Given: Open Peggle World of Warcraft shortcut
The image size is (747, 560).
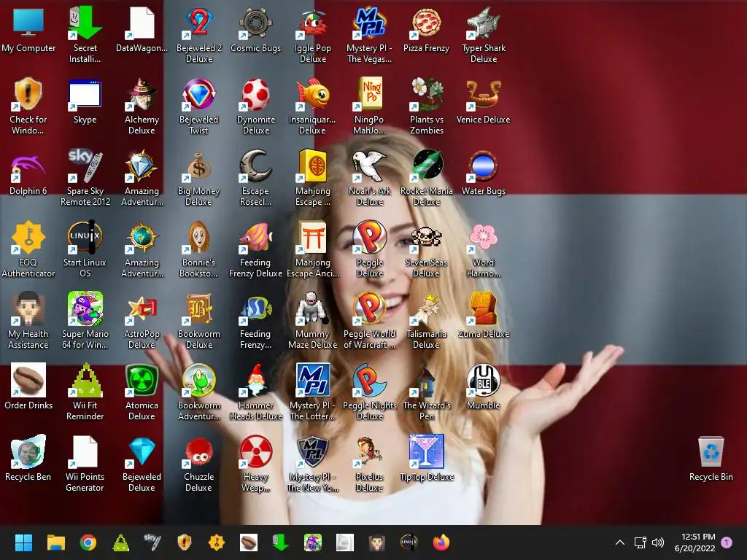Looking at the screenshot, I should [369, 308].
